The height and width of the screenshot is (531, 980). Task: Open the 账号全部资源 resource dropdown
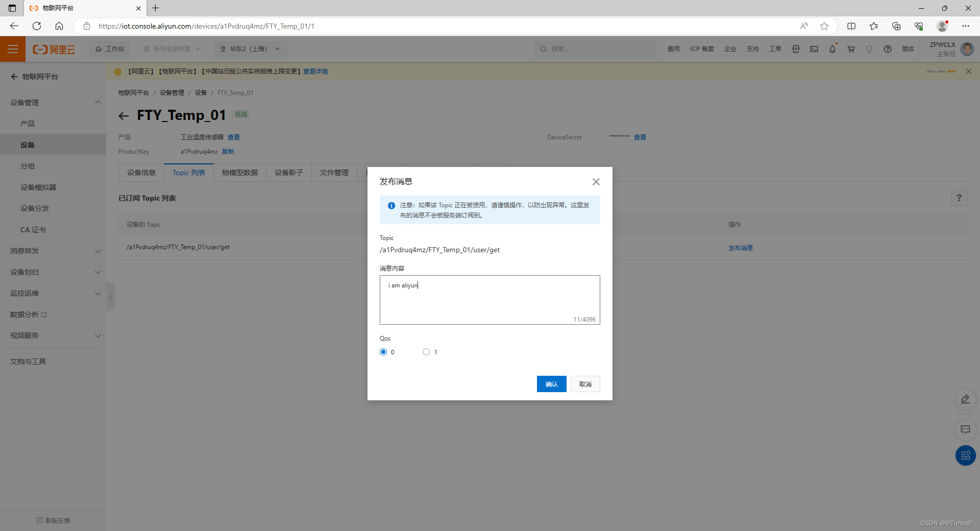171,49
